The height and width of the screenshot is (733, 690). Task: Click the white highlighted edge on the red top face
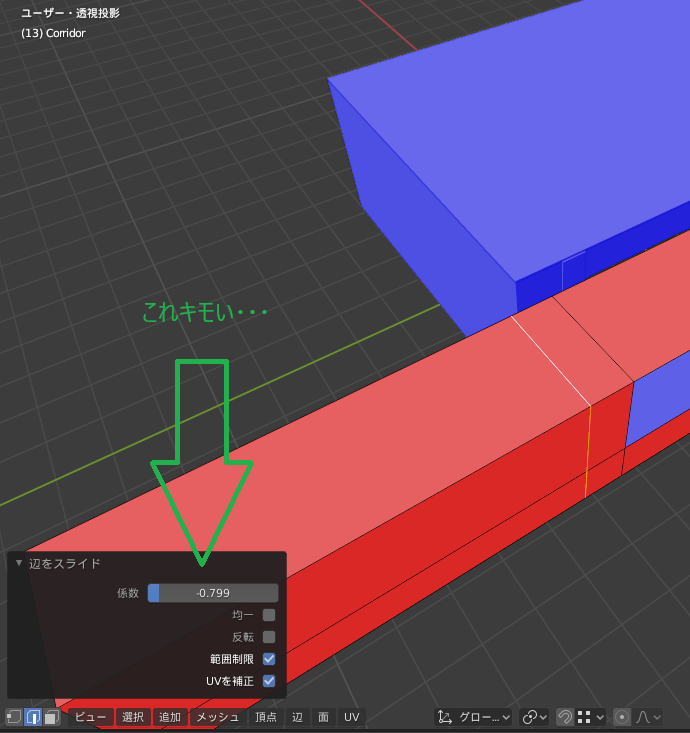pyautogui.click(x=551, y=360)
